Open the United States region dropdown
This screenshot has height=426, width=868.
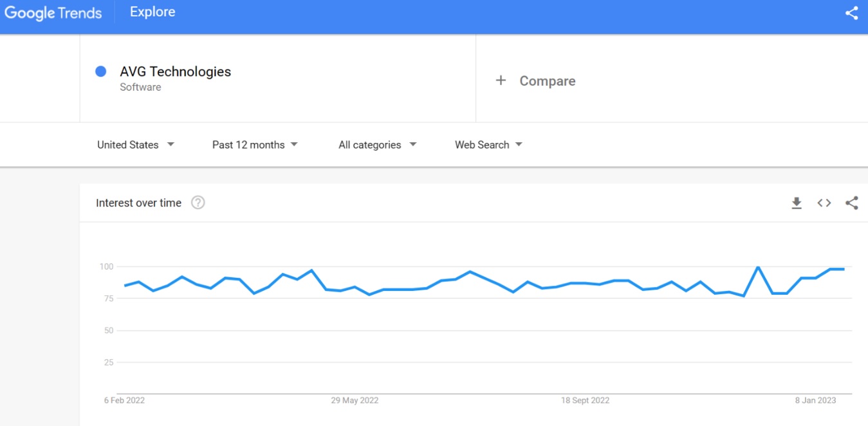coord(135,145)
